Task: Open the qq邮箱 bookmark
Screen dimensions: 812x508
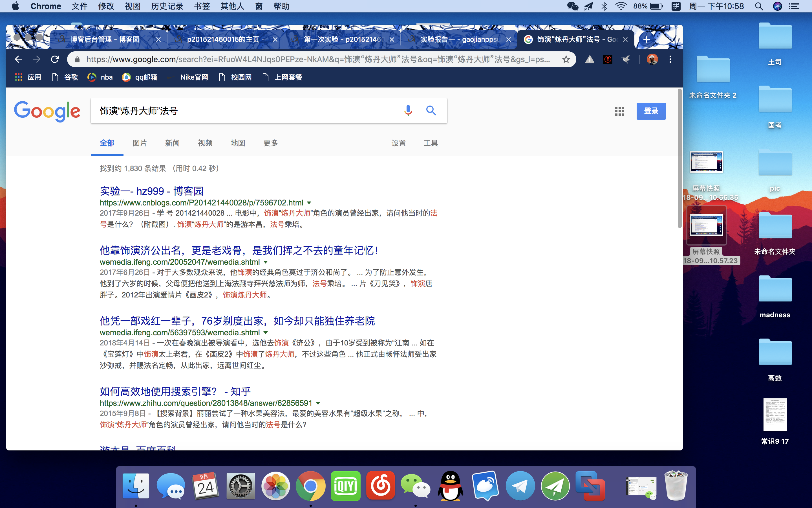Action: pos(140,77)
